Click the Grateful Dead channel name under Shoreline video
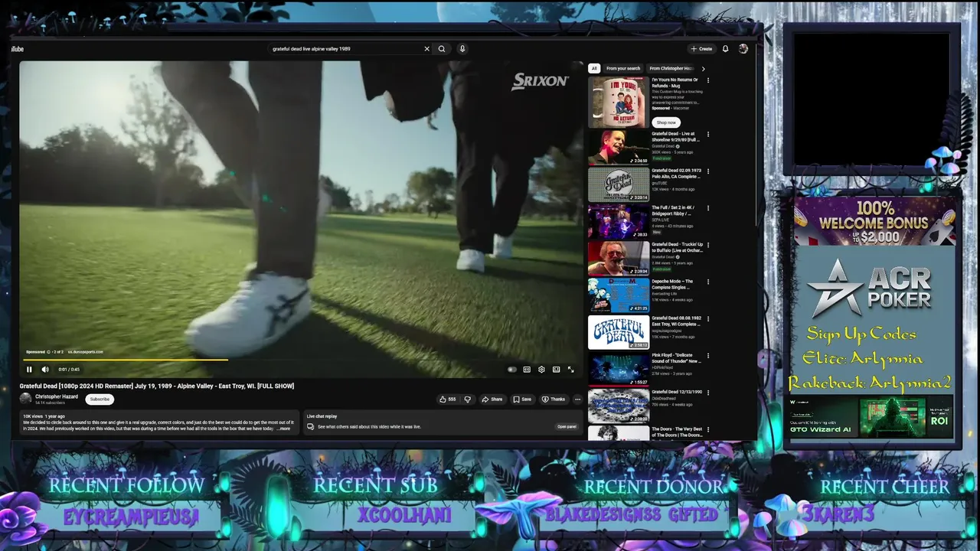Screen dimensions: 980x551 coord(663,146)
